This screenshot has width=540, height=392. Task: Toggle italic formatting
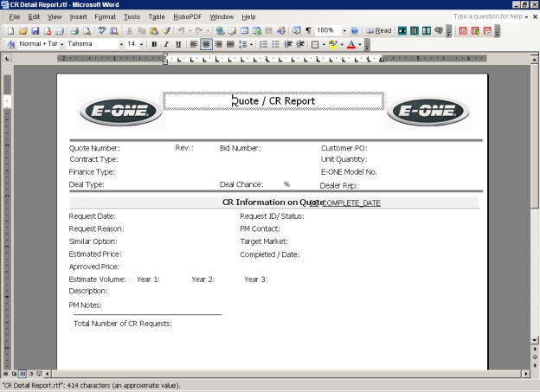click(166, 44)
